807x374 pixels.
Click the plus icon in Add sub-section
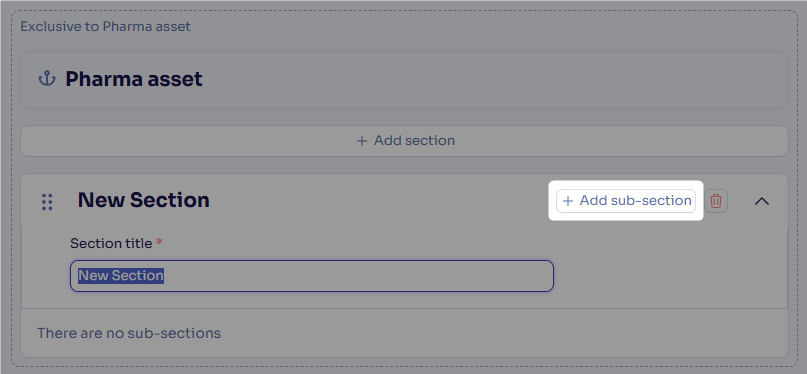coord(568,201)
